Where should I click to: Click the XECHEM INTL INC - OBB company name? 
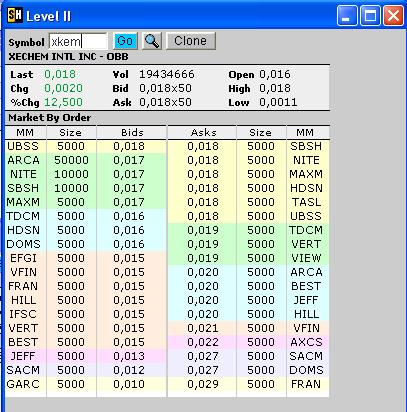(68, 57)
